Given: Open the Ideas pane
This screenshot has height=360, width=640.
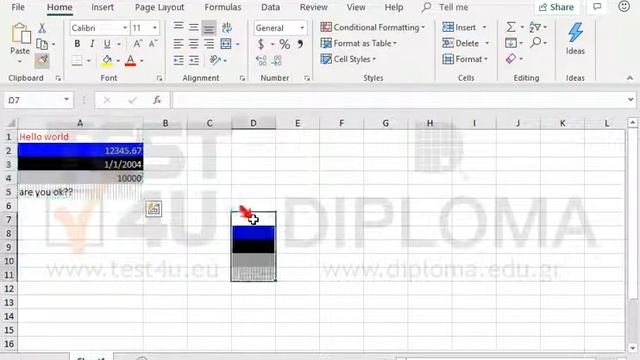Looking at the screenshot, I should pos(575,39).
